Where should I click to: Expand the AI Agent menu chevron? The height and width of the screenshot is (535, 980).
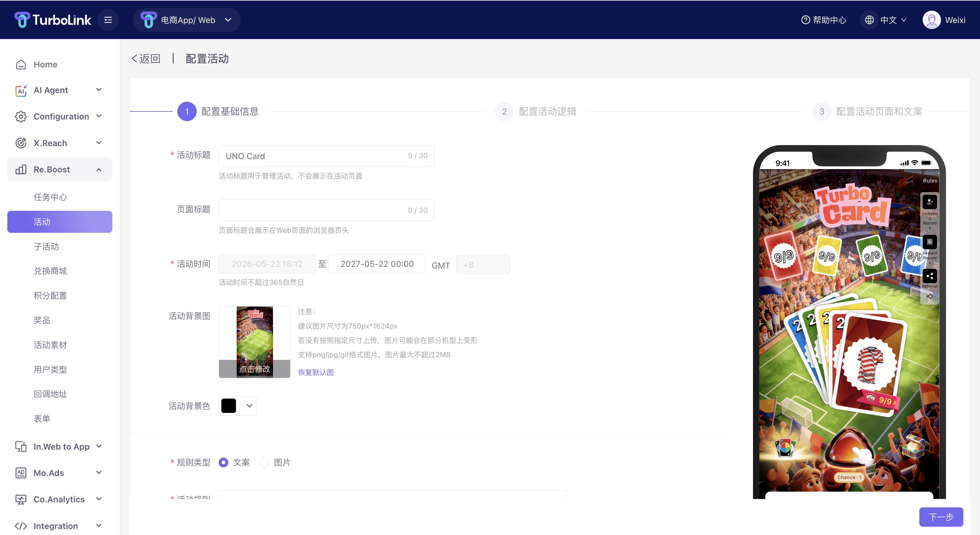point(99,90)
